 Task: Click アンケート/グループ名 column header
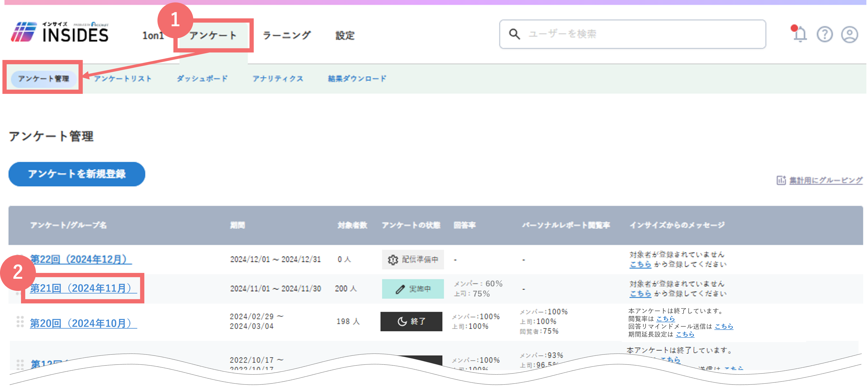tap(68, 225)
